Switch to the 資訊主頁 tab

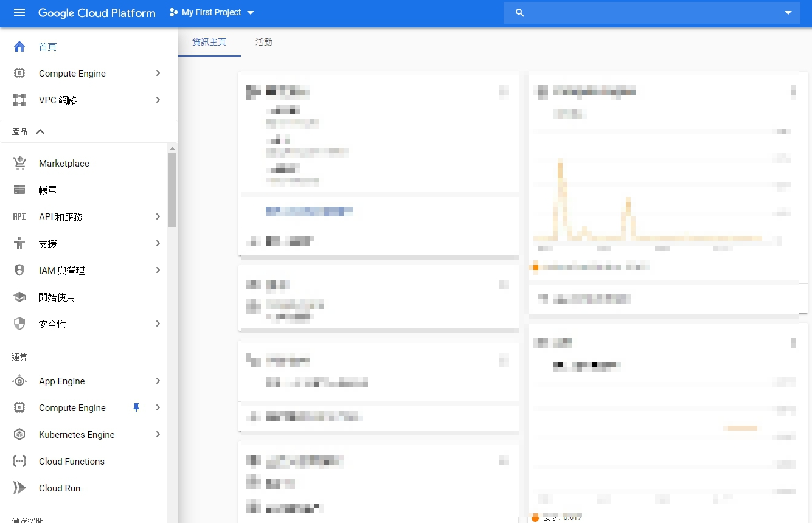209,42
